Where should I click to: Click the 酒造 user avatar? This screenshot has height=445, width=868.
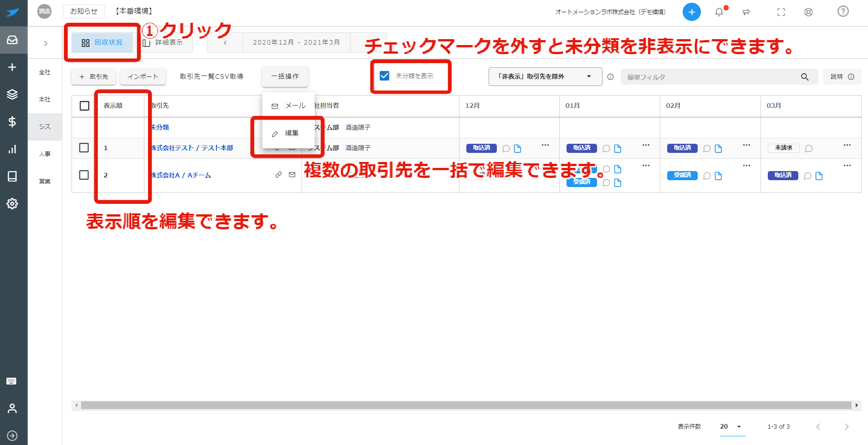(44, 11)
